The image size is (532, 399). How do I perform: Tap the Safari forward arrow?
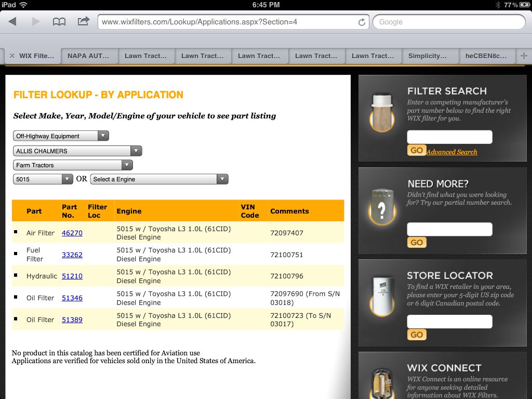point(36,22)
